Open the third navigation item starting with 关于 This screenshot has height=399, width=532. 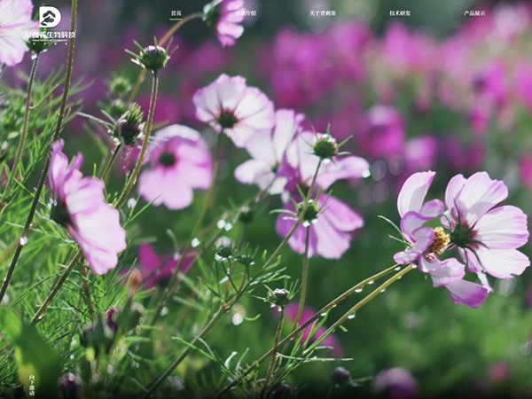coord(323,13)
